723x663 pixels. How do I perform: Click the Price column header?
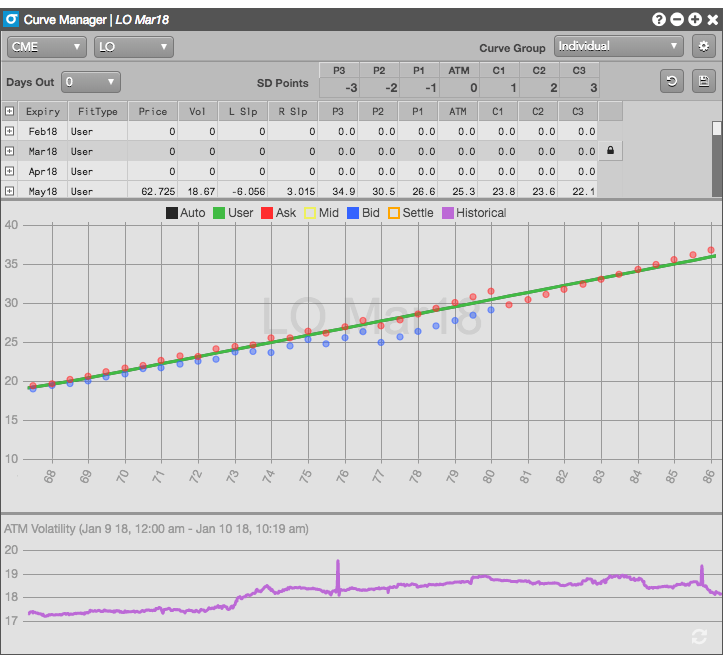tap(153, 112)
